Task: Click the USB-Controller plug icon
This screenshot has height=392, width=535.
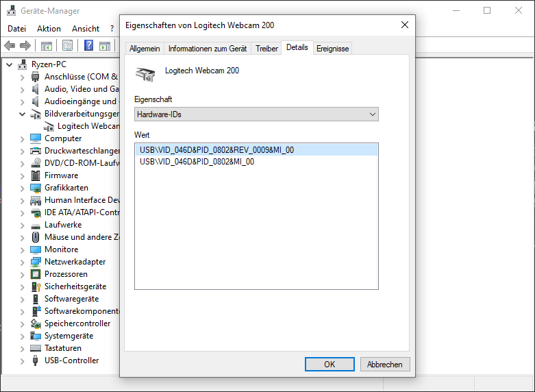Action: point(35,360)
